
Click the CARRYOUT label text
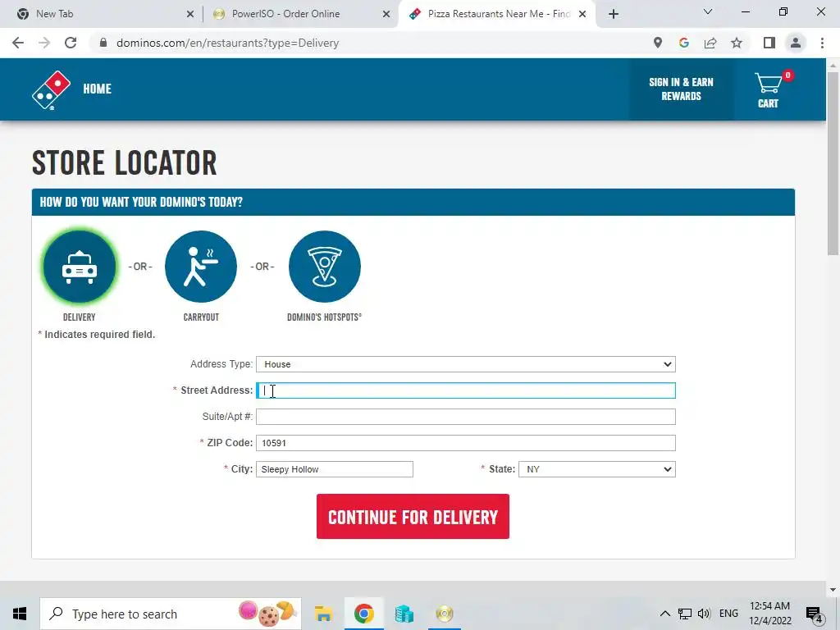pos(201,317)
